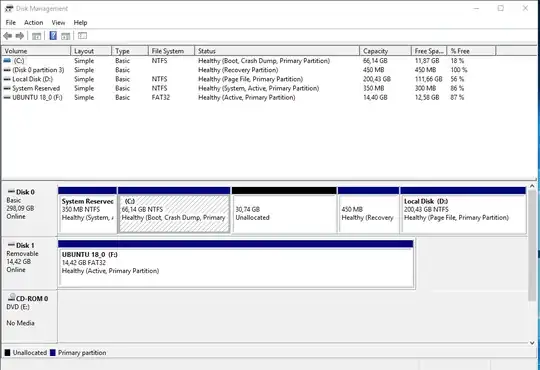The height and width of the screenshot is (370, 540).
Task: Select the UBUNTU 18_0 (F:) volume icon
Action: pyautogui.click(x=7, y=97)
